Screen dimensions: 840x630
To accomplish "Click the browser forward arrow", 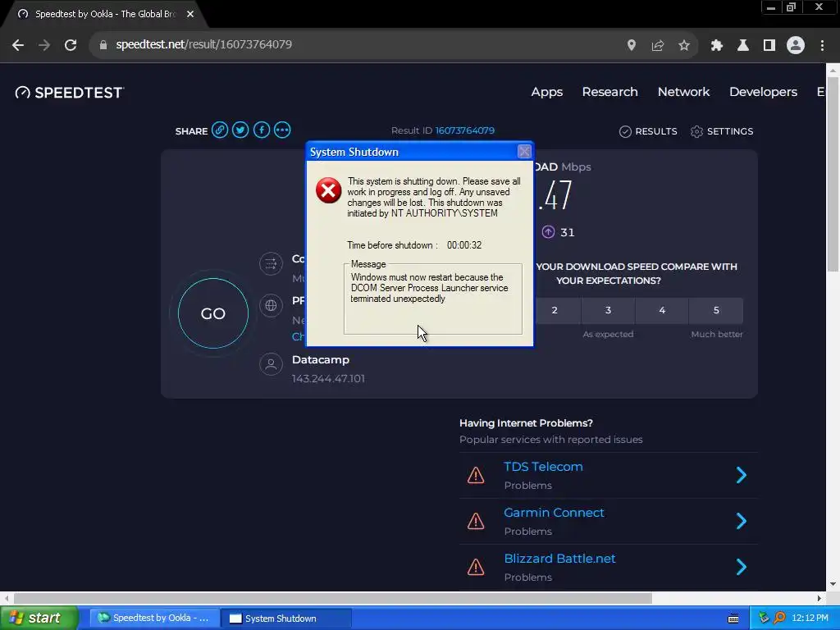I will (44, 45).
